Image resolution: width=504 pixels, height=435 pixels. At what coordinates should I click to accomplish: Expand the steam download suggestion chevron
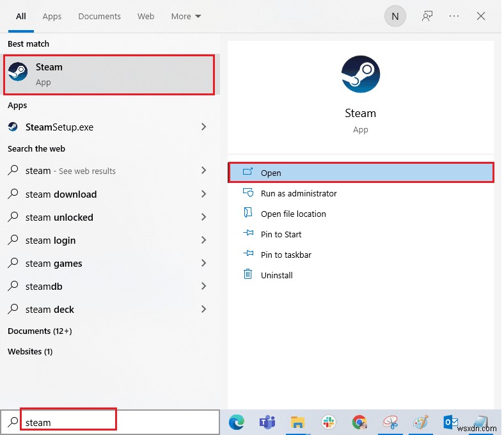203,194
